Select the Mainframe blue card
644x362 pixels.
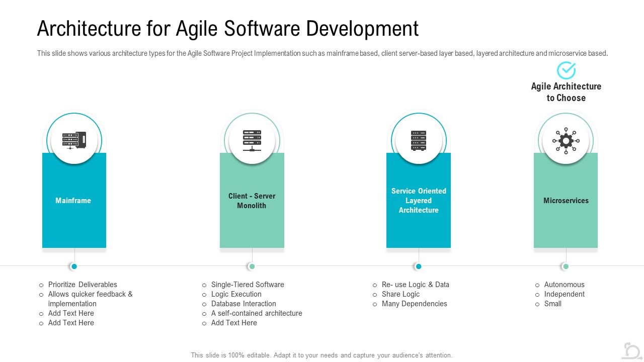(74, 200)
